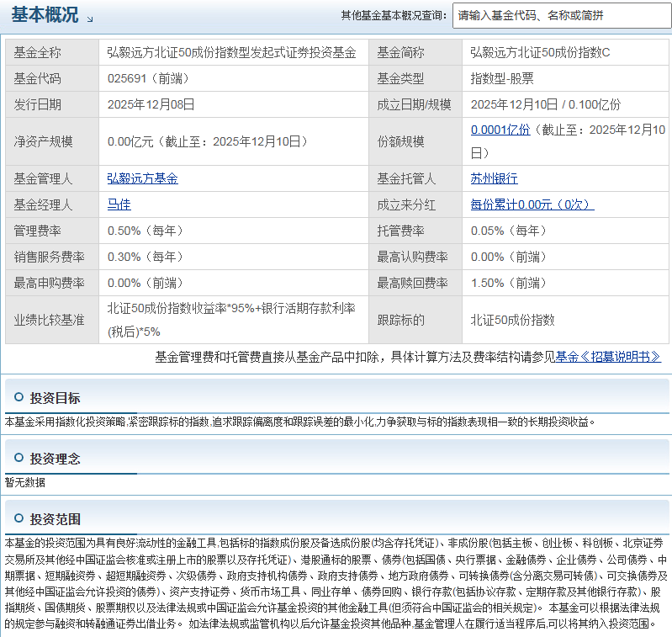
Task: Click the issue date 2025年12月08日
Action: coord(151,104)
